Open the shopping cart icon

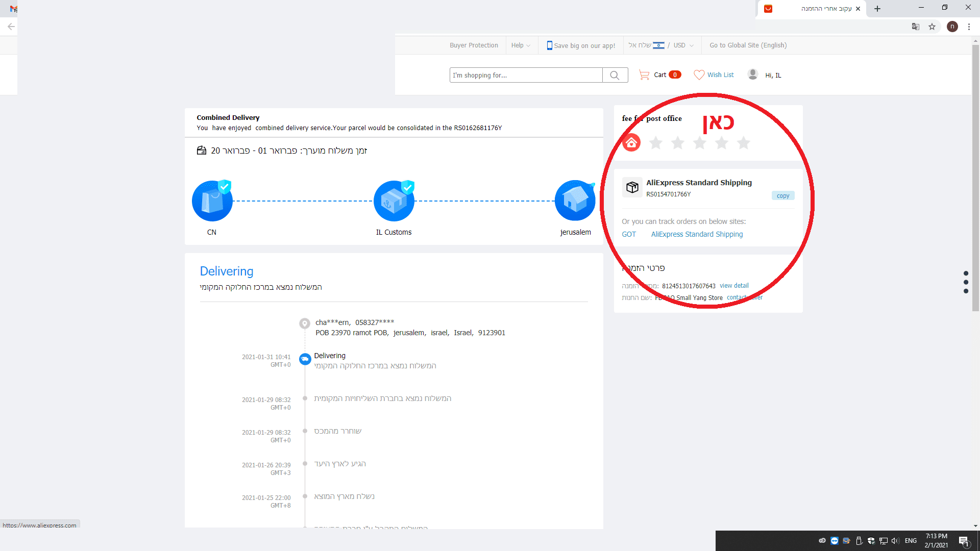(644, 75)
